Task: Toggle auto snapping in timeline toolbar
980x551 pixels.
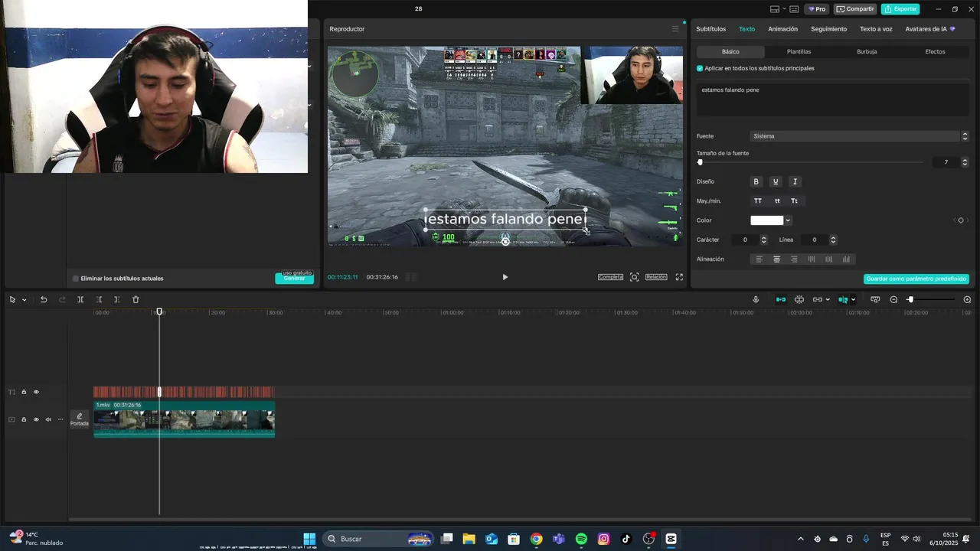Action: click(x=799, y=299)
